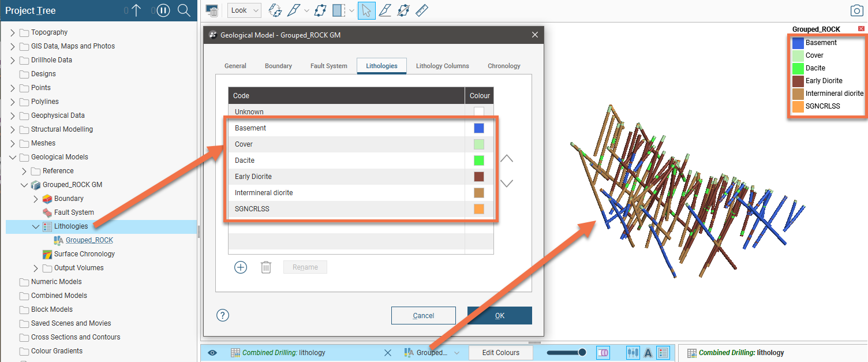Expand the Topography folder

13,32
